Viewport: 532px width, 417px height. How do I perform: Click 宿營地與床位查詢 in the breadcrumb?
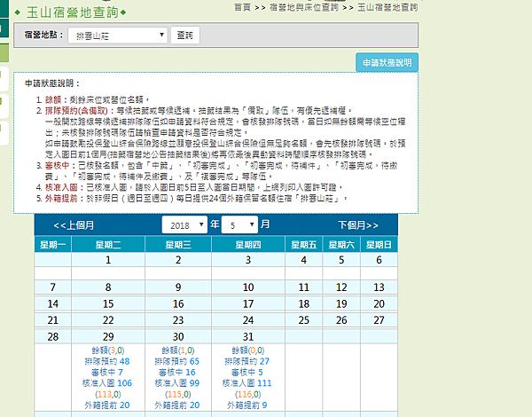(x=304, y=7)
